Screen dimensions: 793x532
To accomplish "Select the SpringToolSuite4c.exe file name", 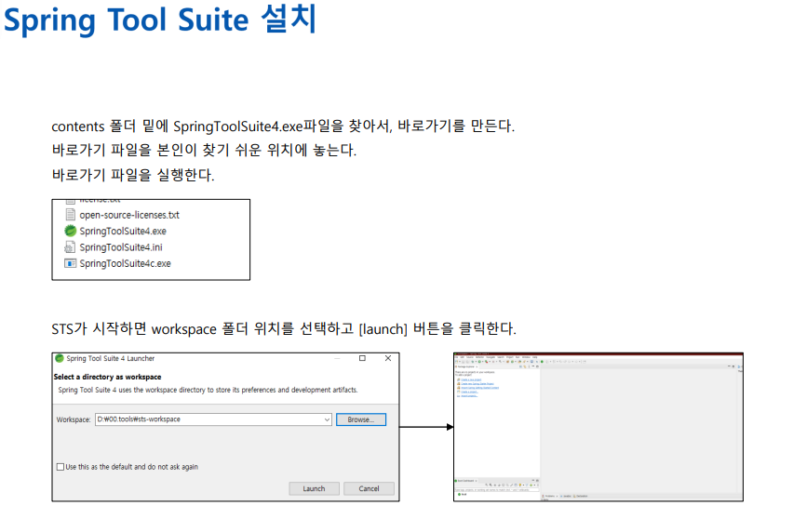I will (x=125, y=263).
